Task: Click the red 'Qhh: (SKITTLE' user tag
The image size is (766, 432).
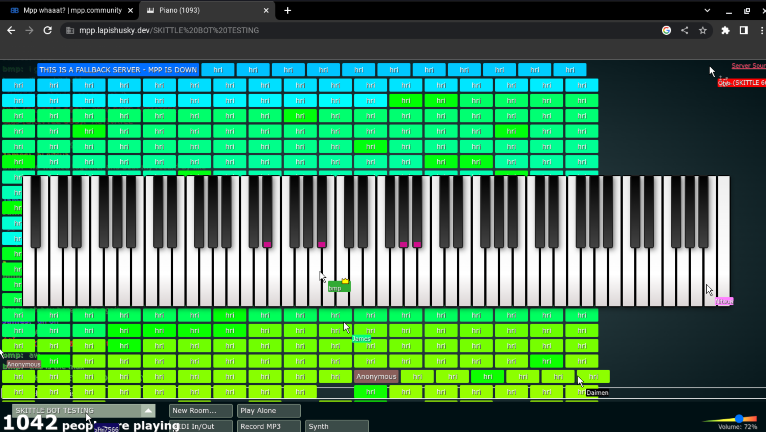Action: point(742,83)
